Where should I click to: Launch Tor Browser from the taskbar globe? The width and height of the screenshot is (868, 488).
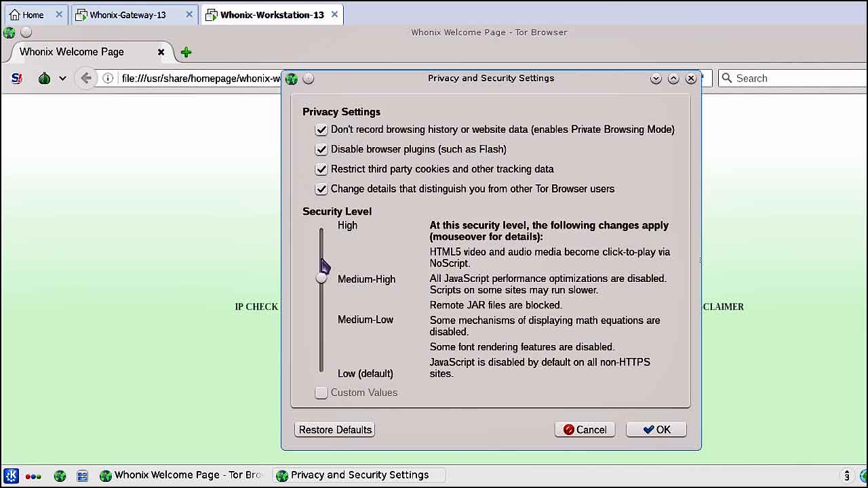[60, 476]
